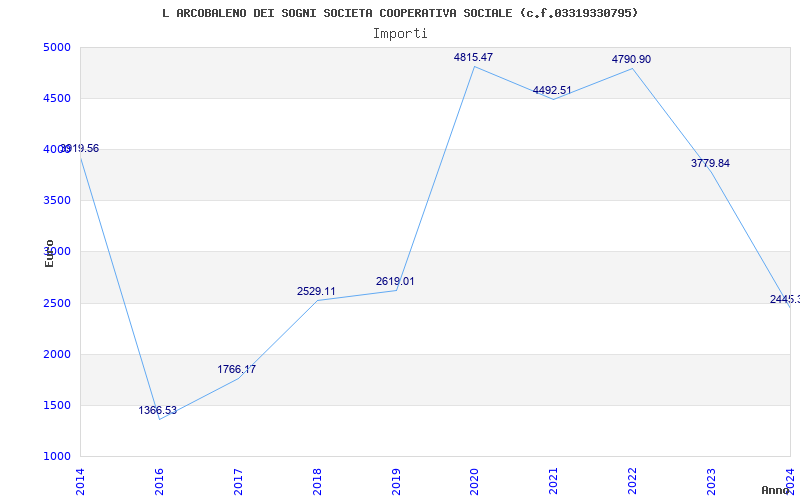Click the Anno x-axis title
The height and width of the screenshot is (500, 800).
click(x=775, y=490)
